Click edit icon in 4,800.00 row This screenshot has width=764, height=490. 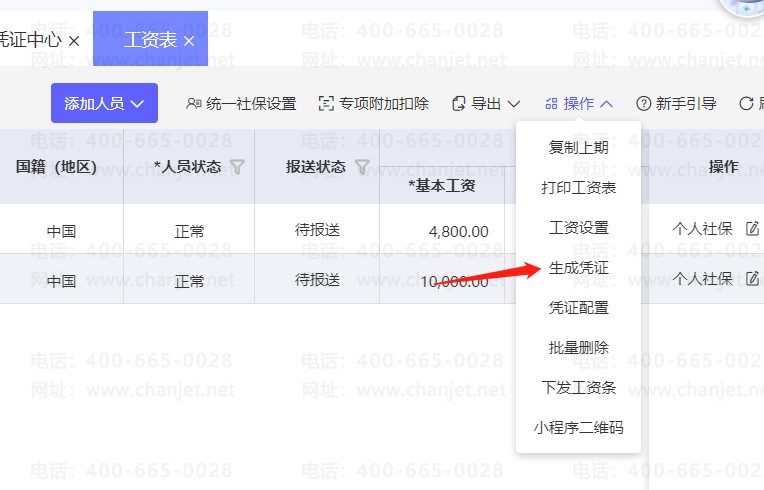tap(753, 228)
